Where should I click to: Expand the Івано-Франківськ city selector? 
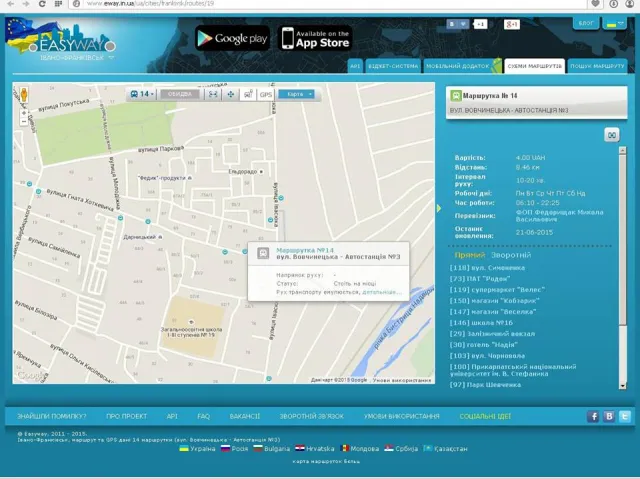click(x=76, y=58)
